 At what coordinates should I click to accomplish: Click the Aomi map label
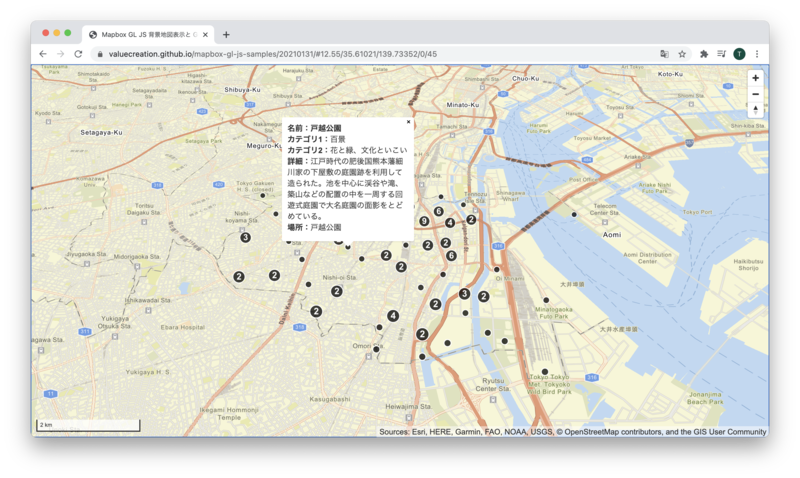click(612, 235)
